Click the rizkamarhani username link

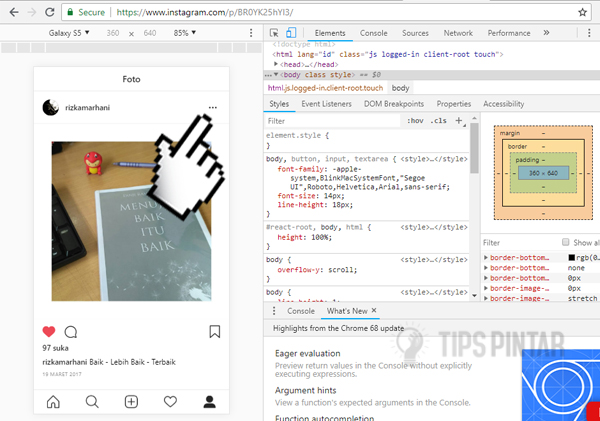click(x=88, y=108)
